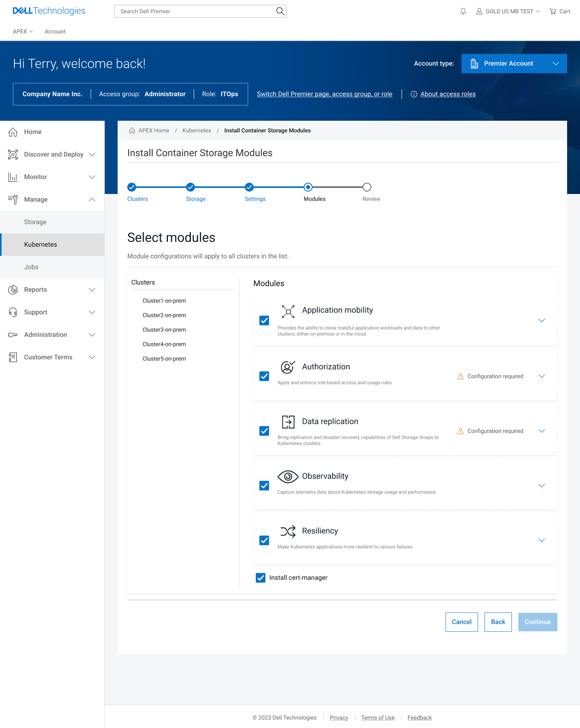
Task: Click the Authorization warning triangle icon
Action: click(x=460, y=376)
